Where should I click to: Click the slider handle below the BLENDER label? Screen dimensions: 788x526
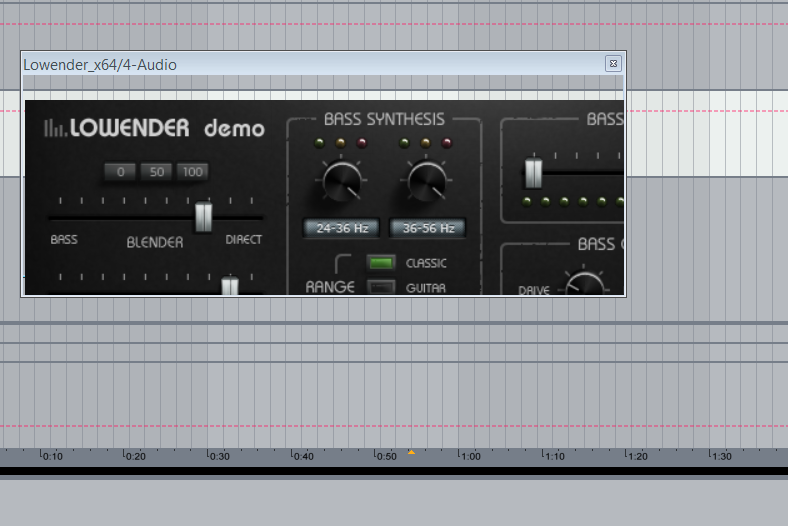tap(230, 285)
